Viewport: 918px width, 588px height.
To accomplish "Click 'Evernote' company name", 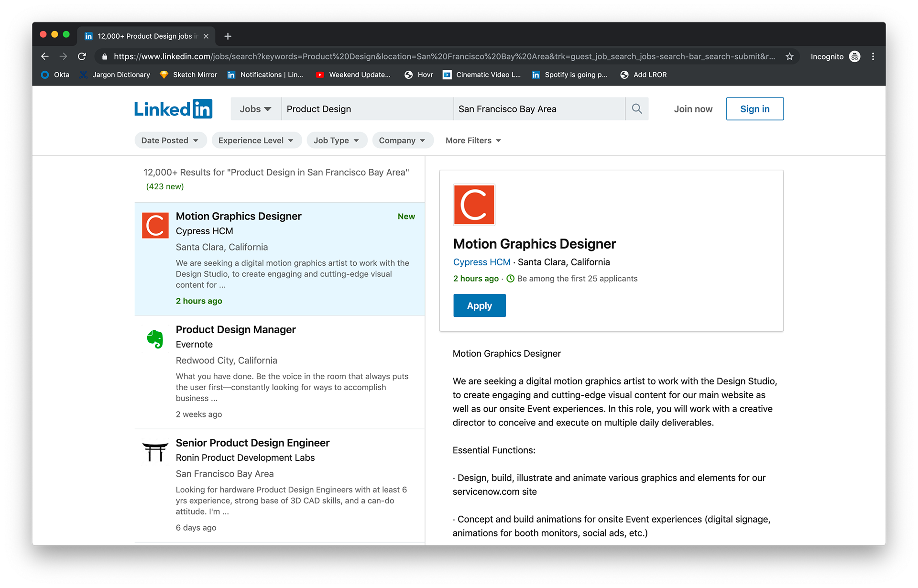I will pos(194,344).
